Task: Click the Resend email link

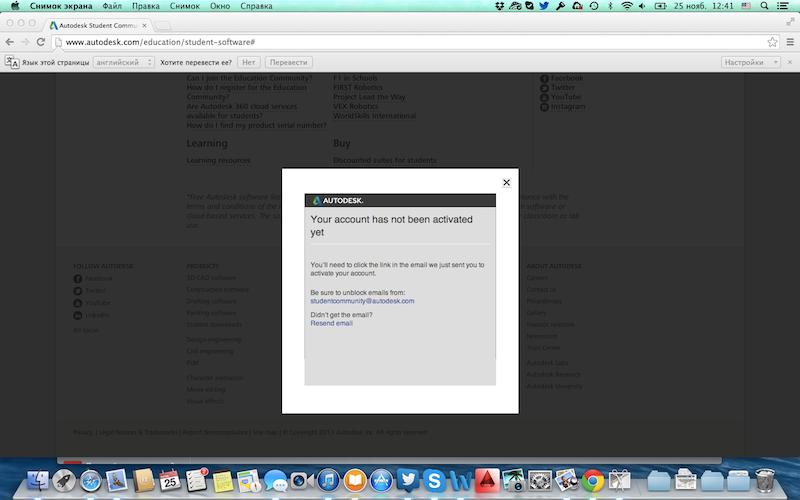Action: 331,323
